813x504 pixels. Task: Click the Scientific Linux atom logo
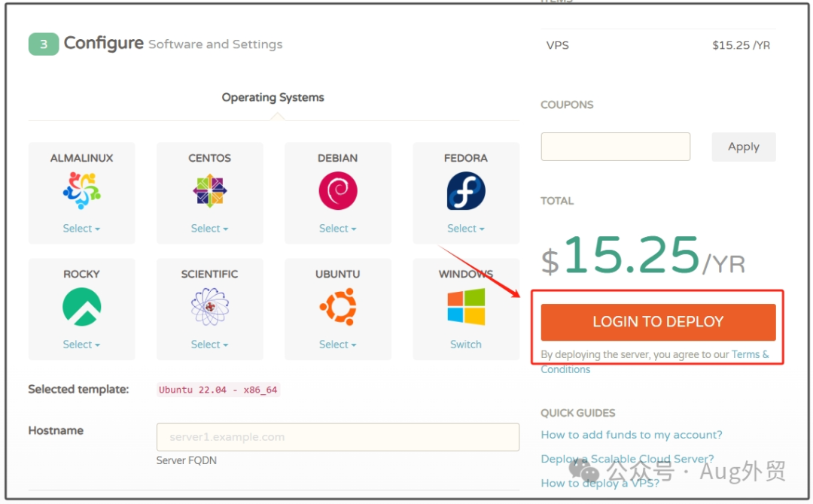pos(209,307)
